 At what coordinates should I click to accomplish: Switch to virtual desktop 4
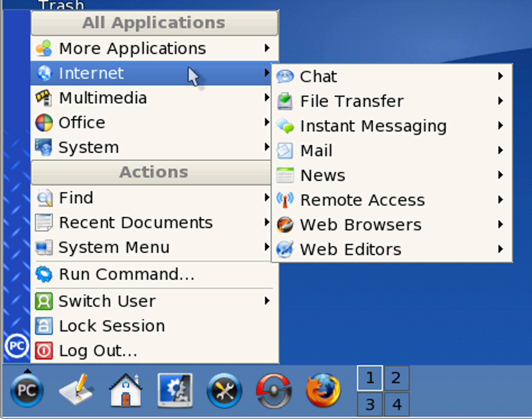[x=396, y=404]
